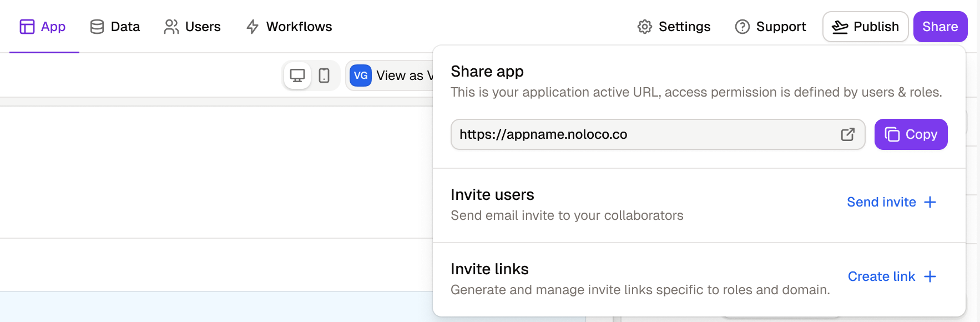Switch to desktop preview mode
The height and width of the screenshot is (322, 980).
click(297, 76)
